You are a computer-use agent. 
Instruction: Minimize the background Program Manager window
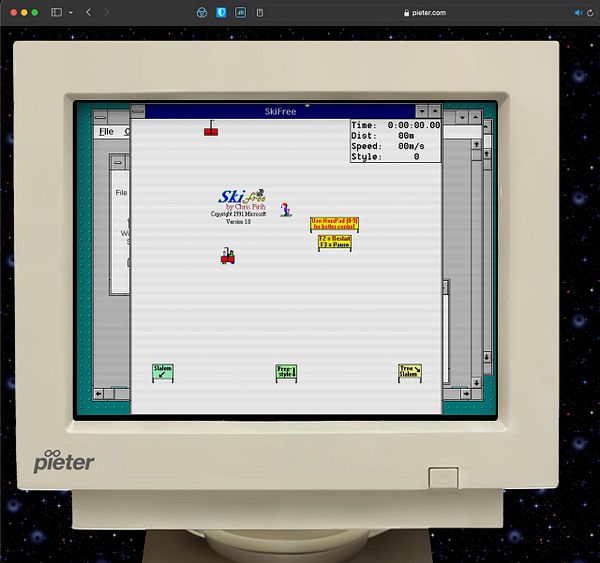tap(462, 117)
